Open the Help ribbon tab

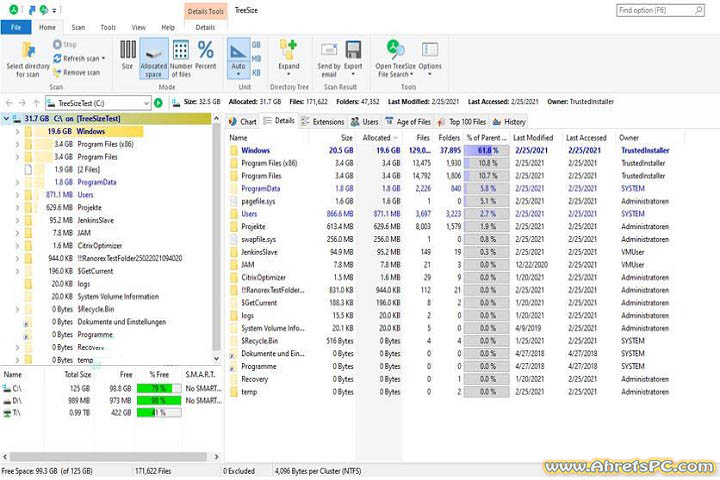(168, 27)
